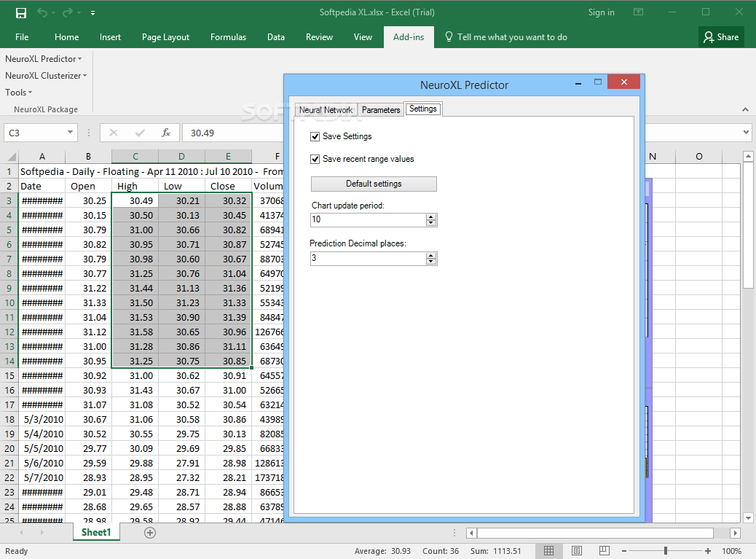
Task: Open the Data ribbon tab
Action: point(276,37)
